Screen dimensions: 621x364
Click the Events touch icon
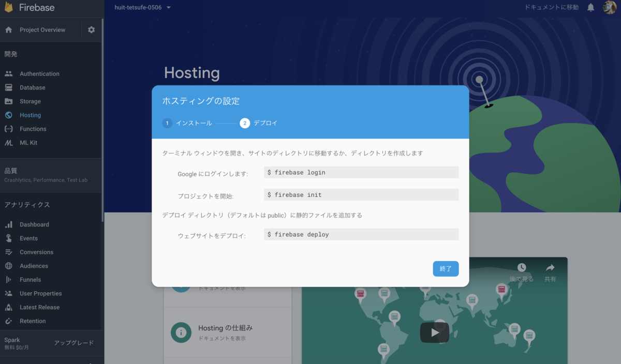click(x=8, y=238)
